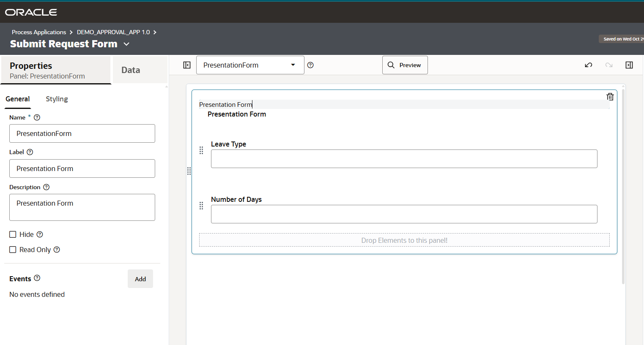Viewport: 644px width, 345px height.
Task: Add a new event with Add button
Action: coord(140,279)
